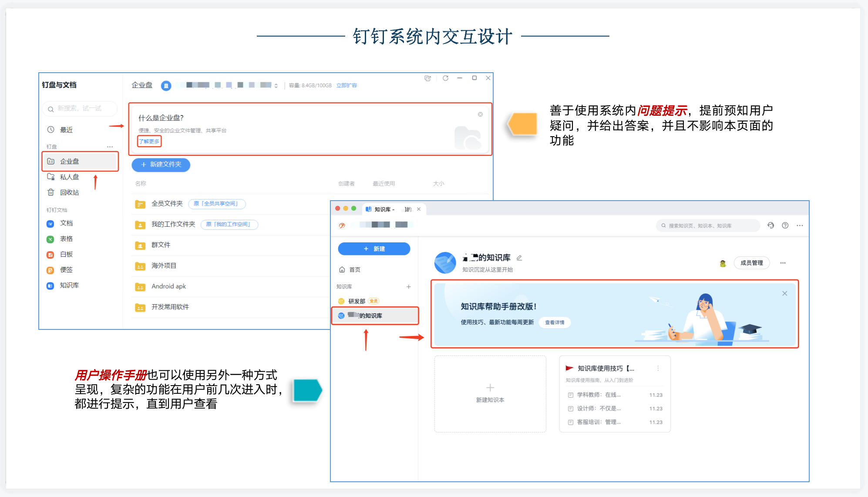Click 了解更多 in the 企业盘 tip

tap(149, 141)
